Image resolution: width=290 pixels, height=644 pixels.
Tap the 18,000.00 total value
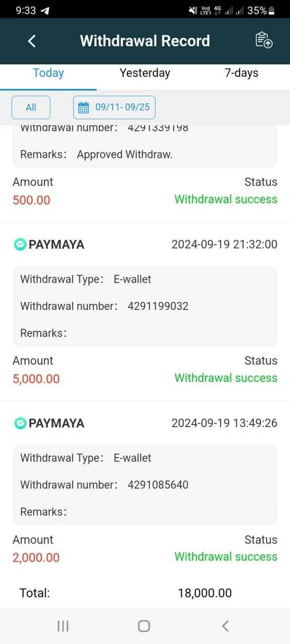click(x=205, y=593)
